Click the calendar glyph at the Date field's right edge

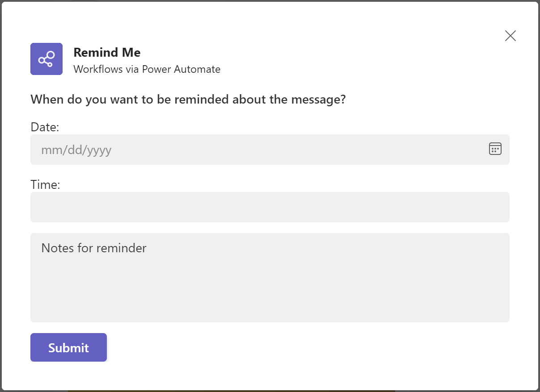tap(495, 149)
